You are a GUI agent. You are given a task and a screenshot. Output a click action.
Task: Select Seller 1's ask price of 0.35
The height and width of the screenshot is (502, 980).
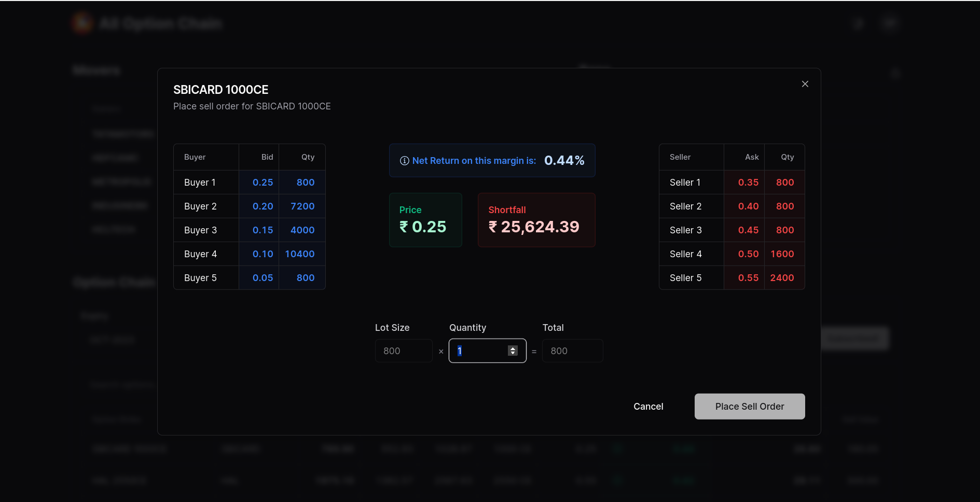pos(749,182)
